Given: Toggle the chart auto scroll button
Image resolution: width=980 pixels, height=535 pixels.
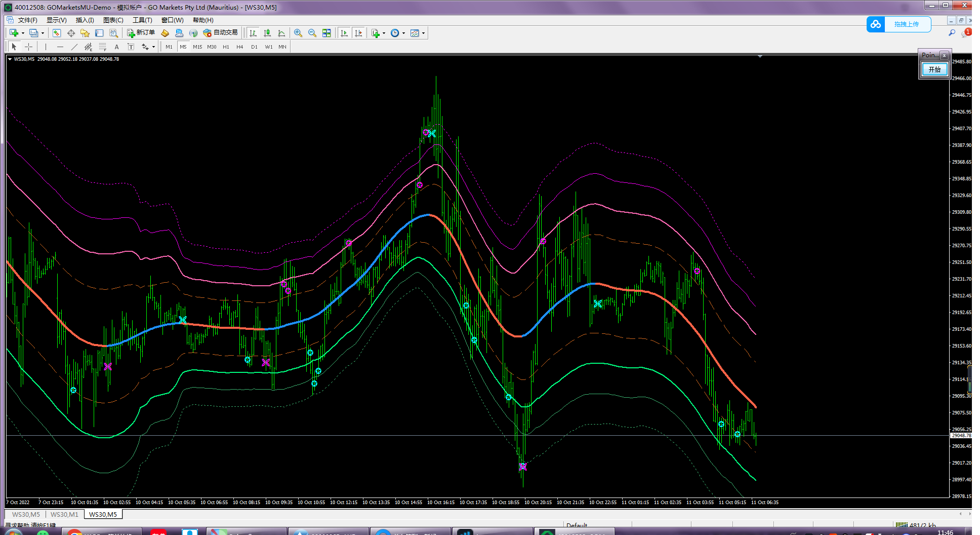Looking at the screenshot, I should click(344, 33).
